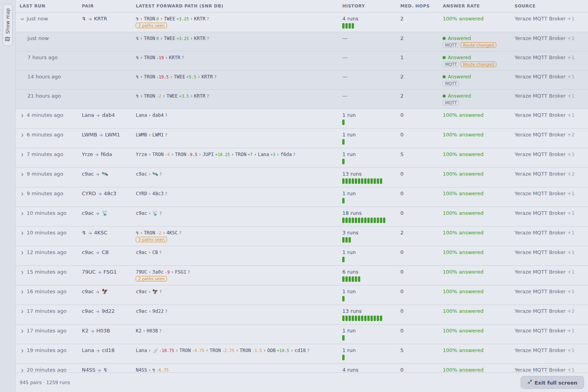Collapse the expanded KRTR pair row

pyautogui.click(x=22, y=19)
